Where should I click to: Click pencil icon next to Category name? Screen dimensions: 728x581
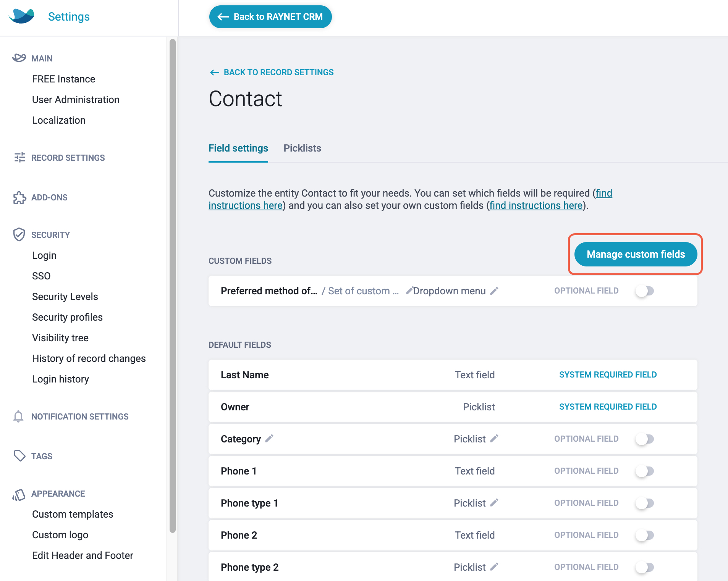(x=269, y=438)
